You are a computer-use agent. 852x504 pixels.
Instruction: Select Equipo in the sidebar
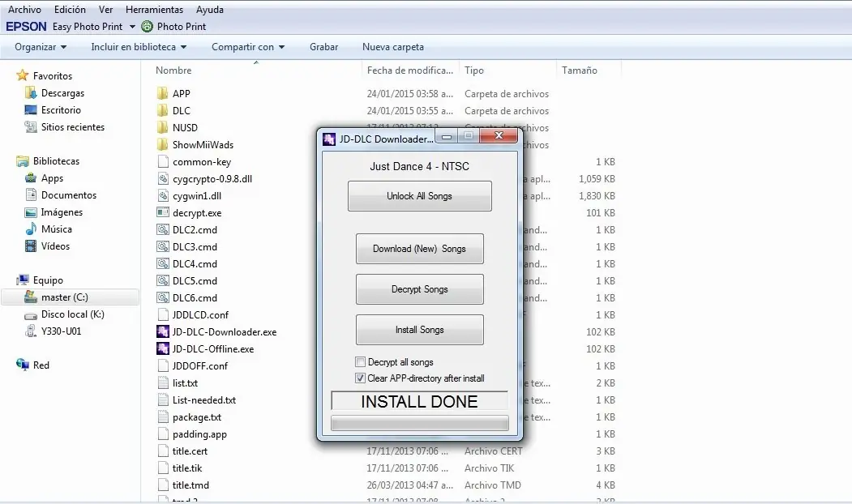48,280
